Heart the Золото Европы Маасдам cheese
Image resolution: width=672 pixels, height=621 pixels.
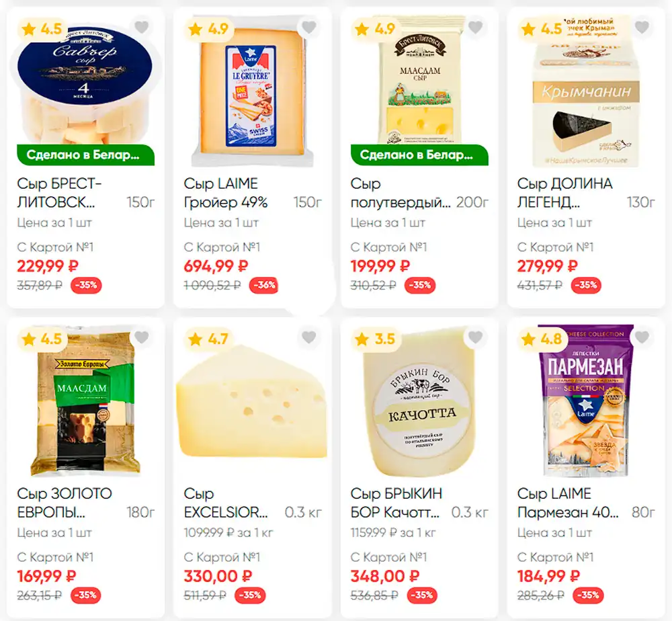point(142,337)
